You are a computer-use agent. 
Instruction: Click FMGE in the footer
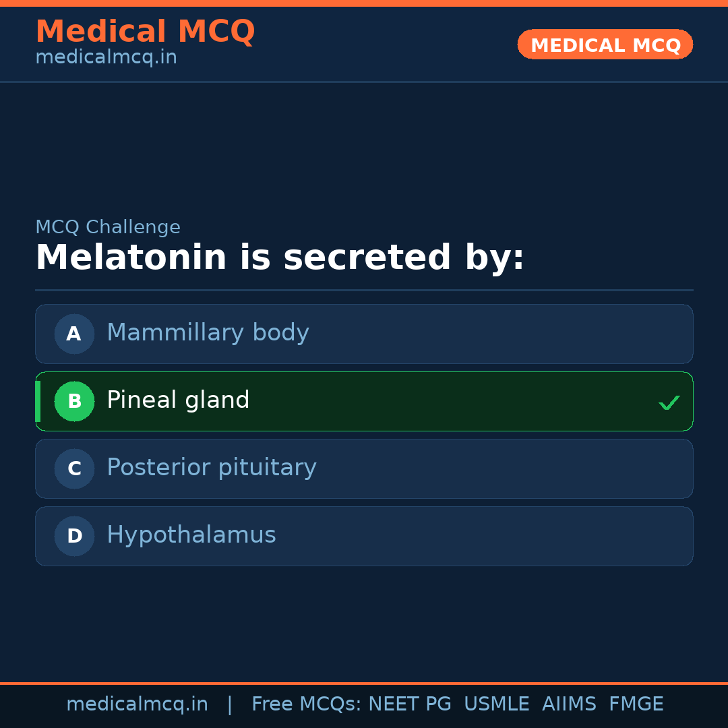(x=636, y=704)
